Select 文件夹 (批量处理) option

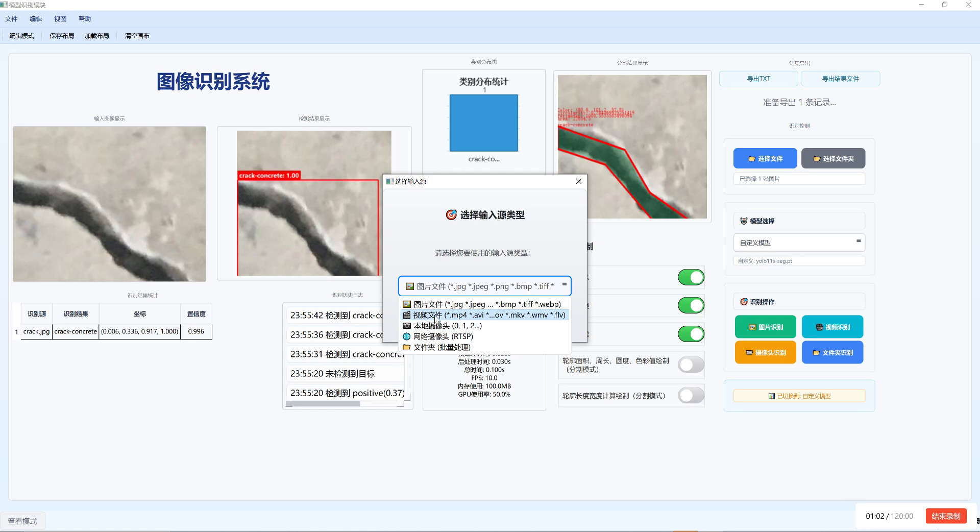484,347
